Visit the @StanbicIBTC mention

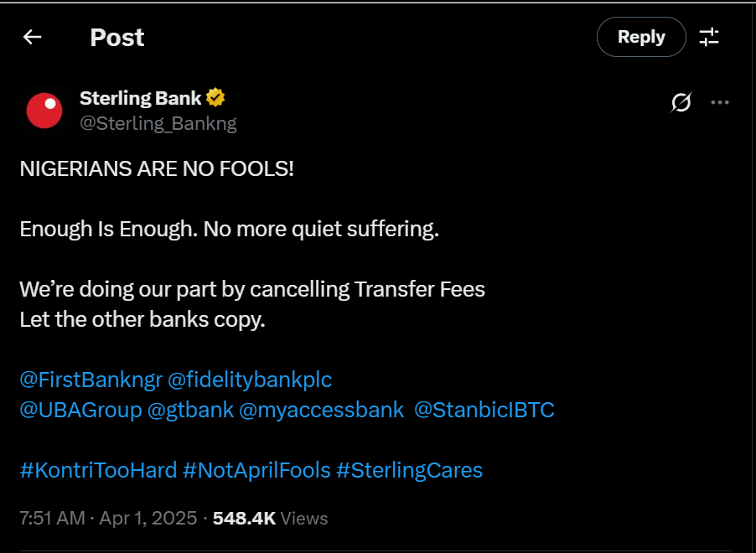(x=484, y=411)
